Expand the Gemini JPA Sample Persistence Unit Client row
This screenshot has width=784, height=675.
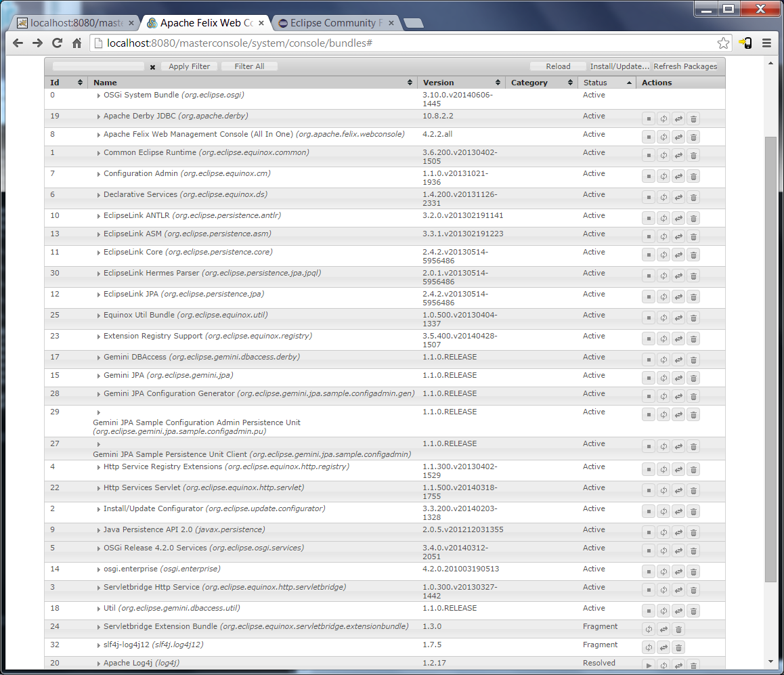pyautogui.click(x=98, y=444)
